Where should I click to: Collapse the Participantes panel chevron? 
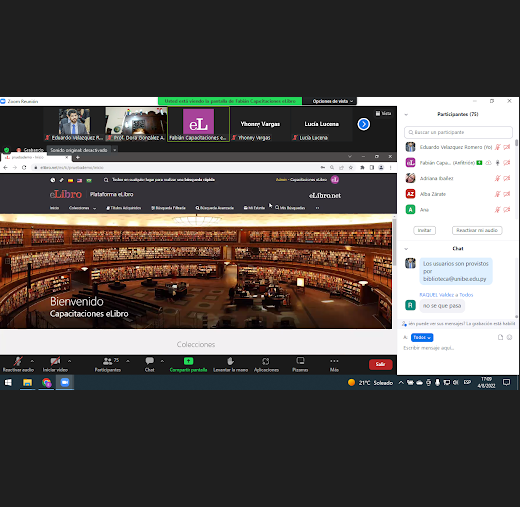406,115
